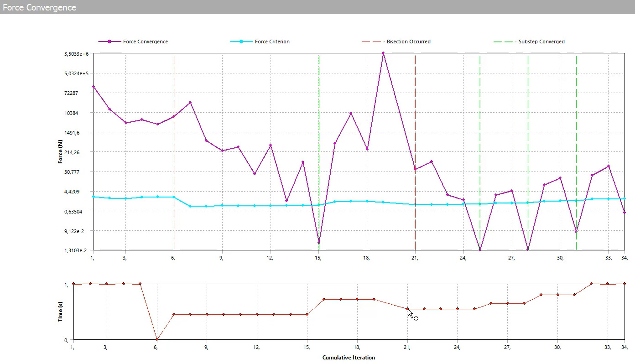Select the Force Convergence legend label
This screenshot has width=635, height=364.
click(145, 42)
